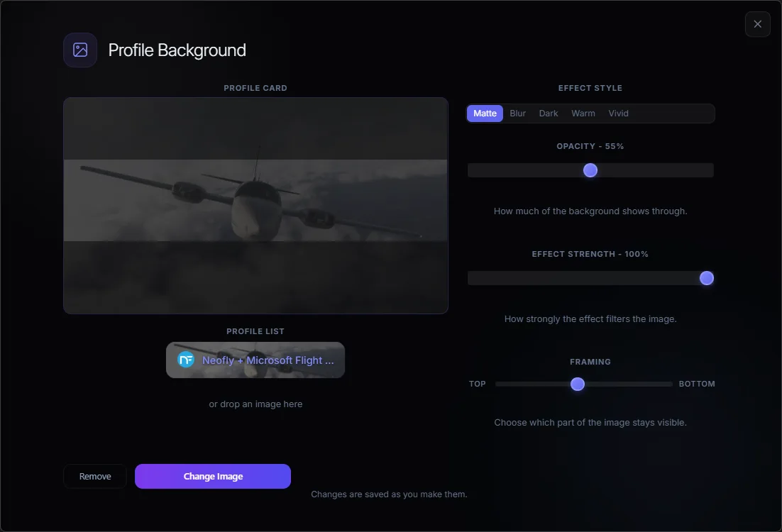Click "Choose which part of the image stays visible."

[590, 422]
